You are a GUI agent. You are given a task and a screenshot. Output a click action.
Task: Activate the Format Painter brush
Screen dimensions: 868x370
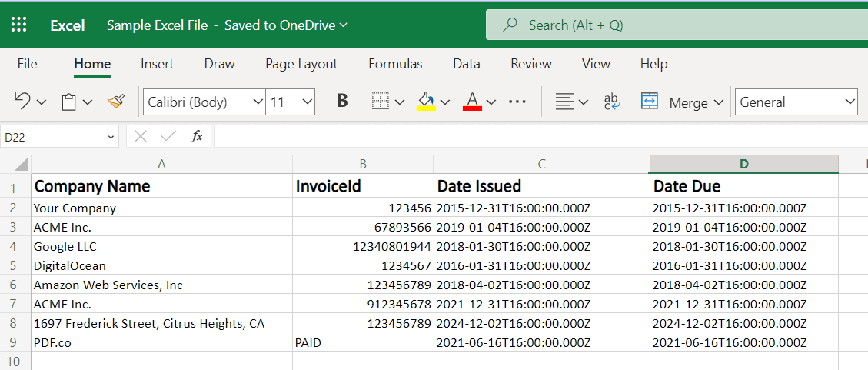coord(116,101)
